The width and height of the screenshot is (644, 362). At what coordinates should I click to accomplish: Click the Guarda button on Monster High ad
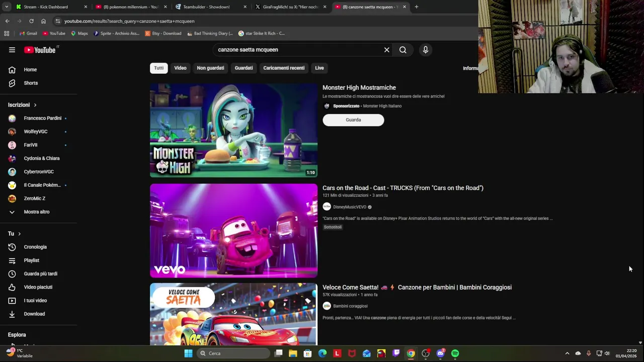coord(353,120)
